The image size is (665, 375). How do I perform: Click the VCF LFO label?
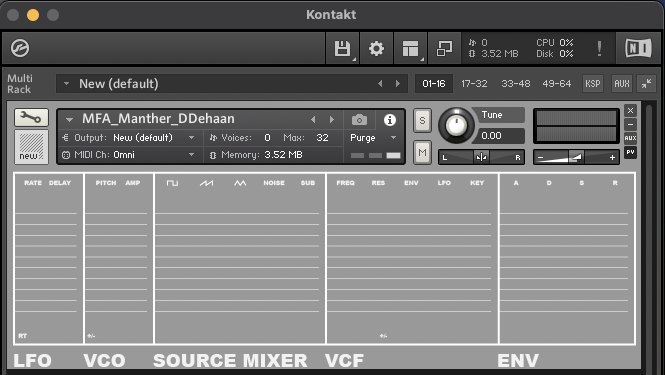444,183
